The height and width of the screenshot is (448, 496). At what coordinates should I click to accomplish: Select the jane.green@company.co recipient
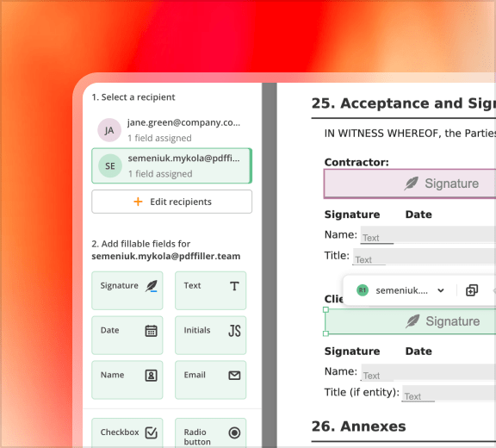(x=171, y=130)
